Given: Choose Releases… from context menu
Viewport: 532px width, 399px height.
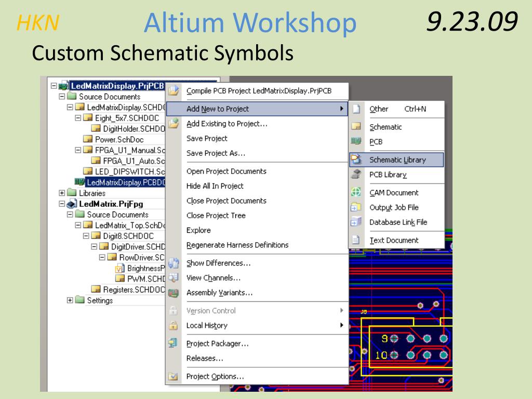Looking at the screenshot, I should [205, 358].
